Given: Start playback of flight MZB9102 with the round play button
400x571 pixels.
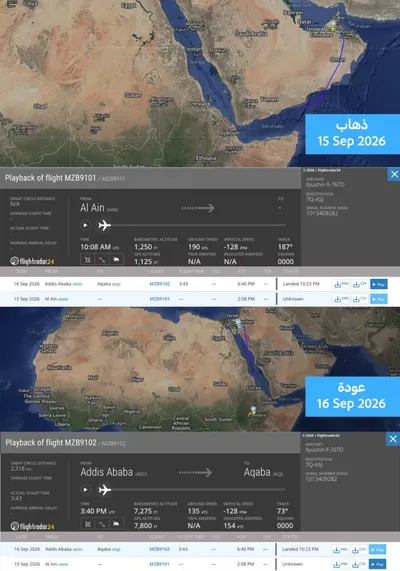Looking at the screenshot, I should 85,489.
